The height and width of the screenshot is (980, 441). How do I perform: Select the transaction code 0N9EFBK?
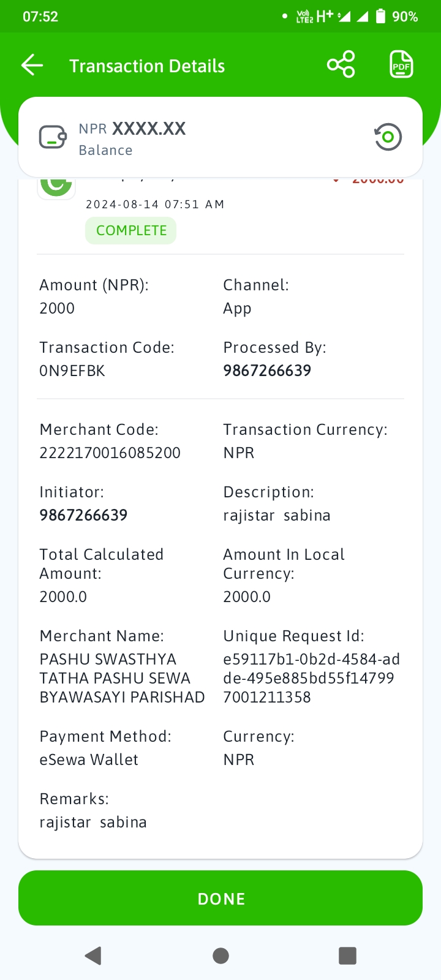[72, 371]
